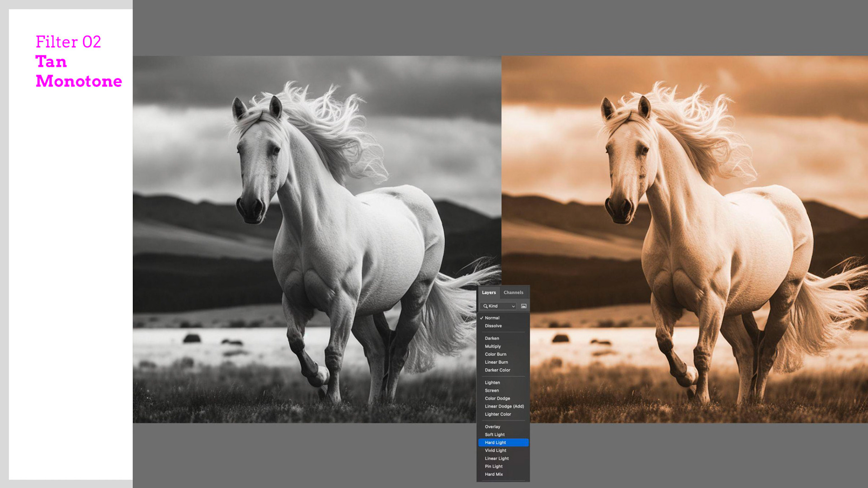868x488 pixels.
Task: Switch to the Channels tab
Action: (x=513, y=292)
